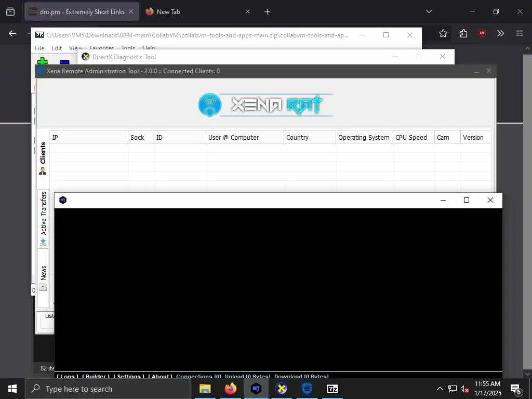532x399 pixels.
Task: Open Firefox from the taskbar
Action: coord(230,389)
